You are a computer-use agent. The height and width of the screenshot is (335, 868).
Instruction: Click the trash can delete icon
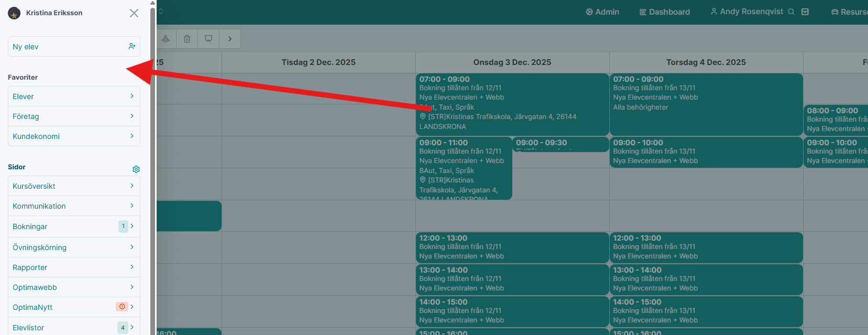pyautogui.click(x=187, y=39)
